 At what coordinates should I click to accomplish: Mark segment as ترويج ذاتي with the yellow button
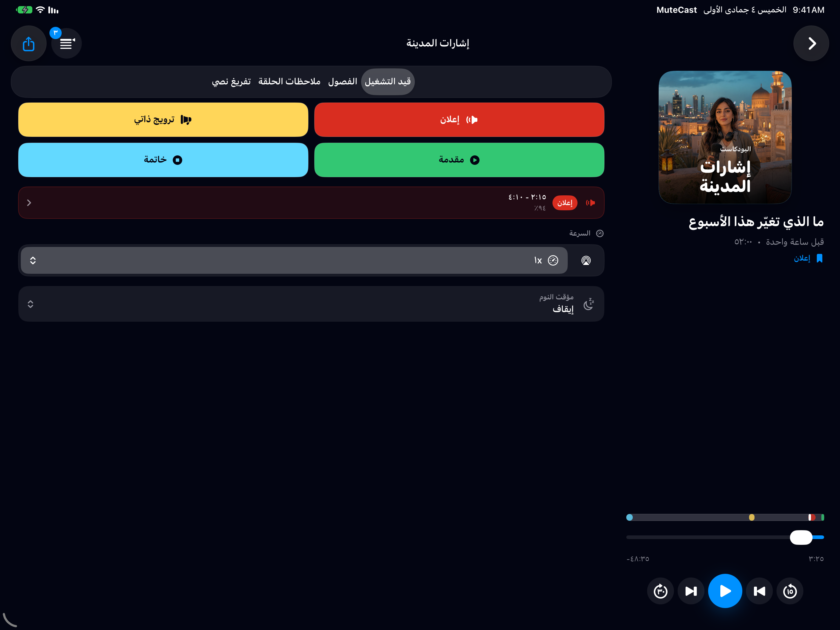tap(163, 120)
